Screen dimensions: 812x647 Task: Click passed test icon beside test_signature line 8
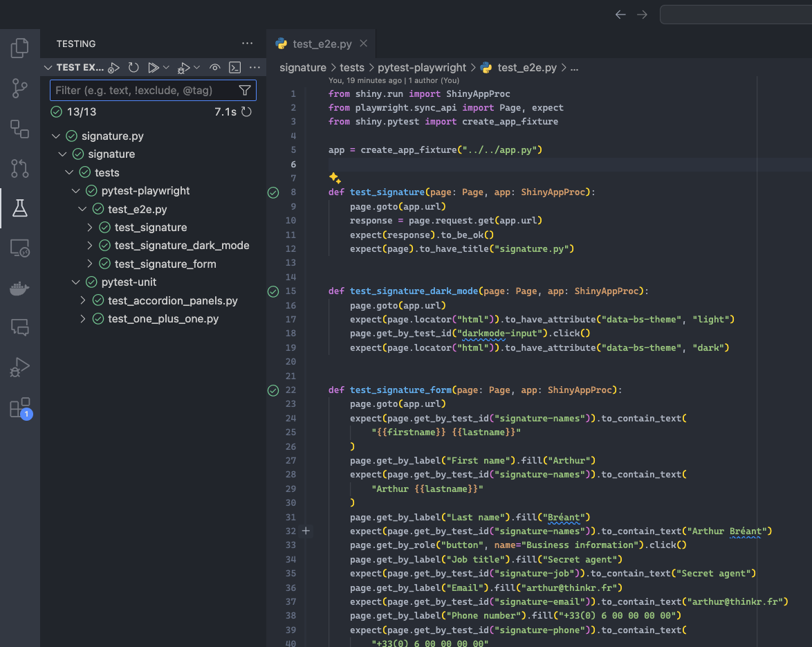tap(273, 192)
